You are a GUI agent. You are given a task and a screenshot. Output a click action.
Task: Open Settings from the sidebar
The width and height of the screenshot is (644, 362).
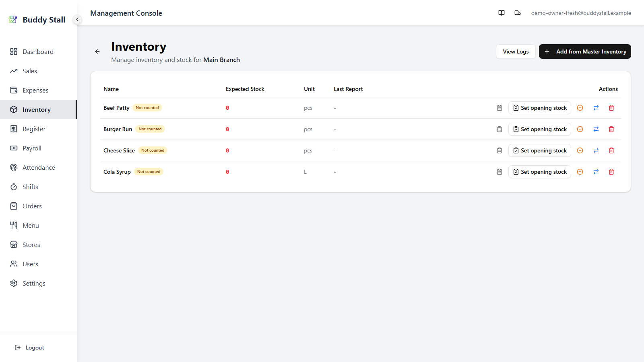click(38, 283)
